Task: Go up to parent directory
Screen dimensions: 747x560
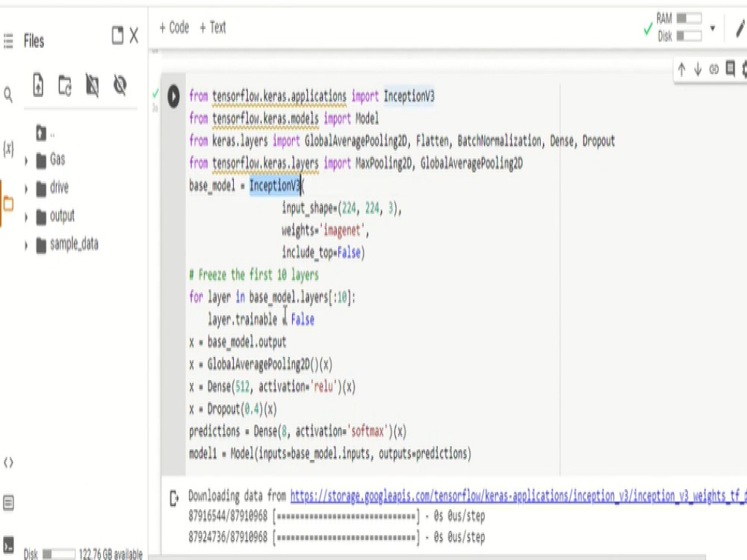Action: [41, 133]
